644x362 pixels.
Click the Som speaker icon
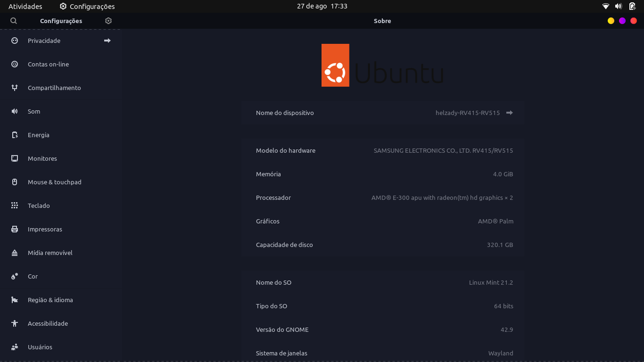click(15, 111)
